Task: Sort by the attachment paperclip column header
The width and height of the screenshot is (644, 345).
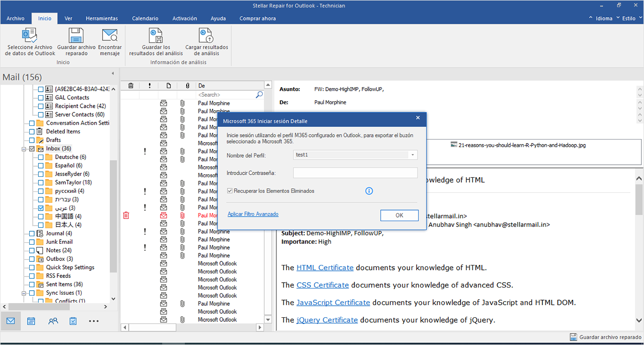Action: coord(187,86)
